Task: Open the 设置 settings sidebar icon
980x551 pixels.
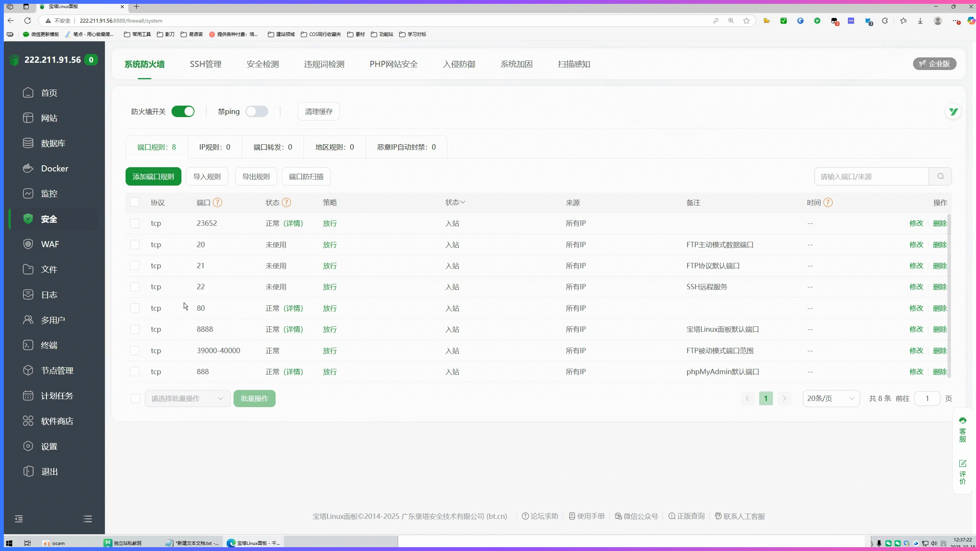Action: 28,446
